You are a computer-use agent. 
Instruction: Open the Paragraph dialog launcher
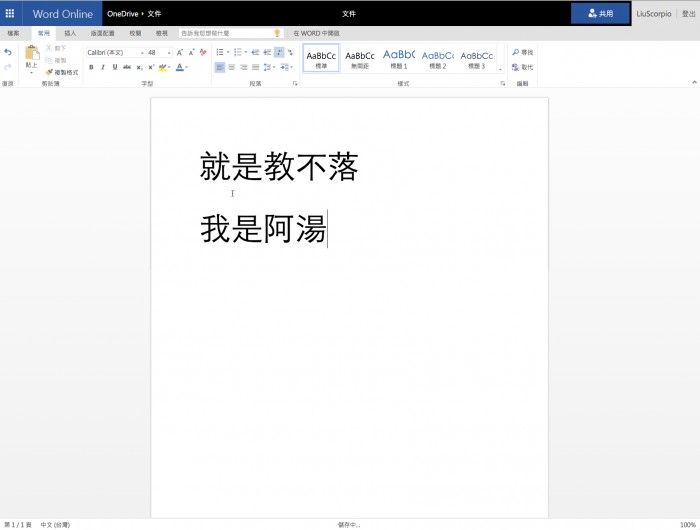(x=295, y=83)
